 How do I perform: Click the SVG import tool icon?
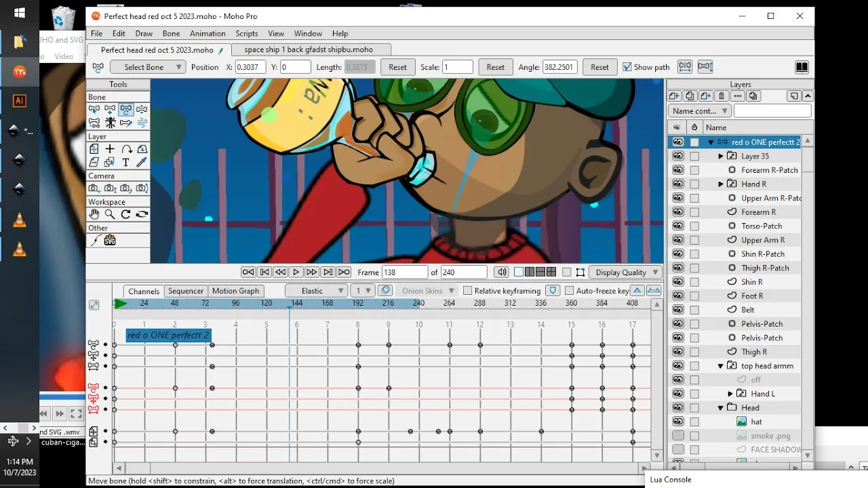[x=110, y=241]
